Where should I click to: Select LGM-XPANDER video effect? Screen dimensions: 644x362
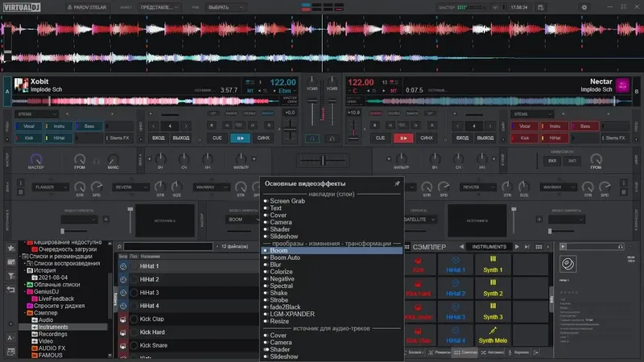(292, 314)
